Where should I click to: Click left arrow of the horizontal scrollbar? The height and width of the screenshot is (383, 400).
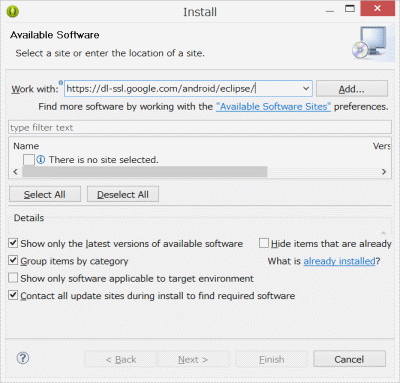[15, 172]
